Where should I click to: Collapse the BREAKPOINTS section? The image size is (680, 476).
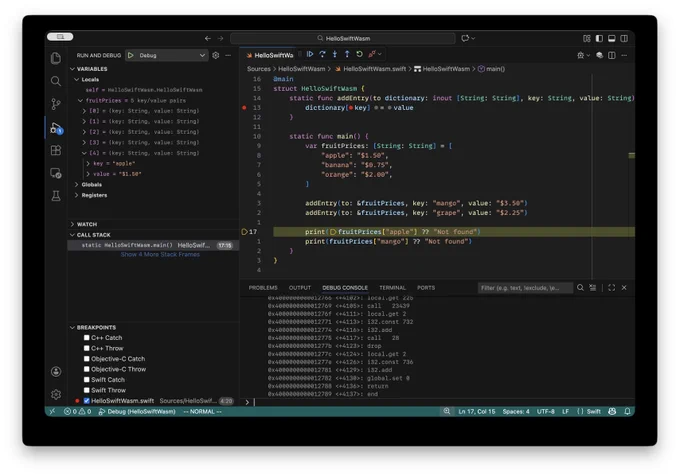point(72,327)
